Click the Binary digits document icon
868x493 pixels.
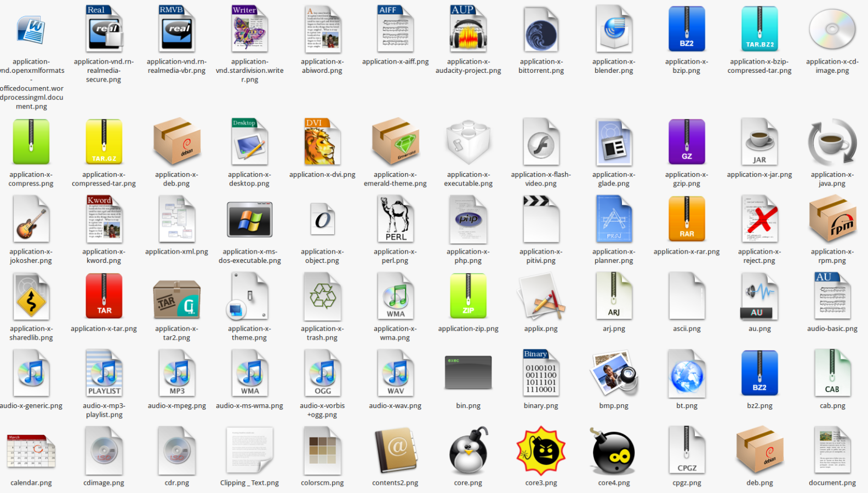point(541,373)
